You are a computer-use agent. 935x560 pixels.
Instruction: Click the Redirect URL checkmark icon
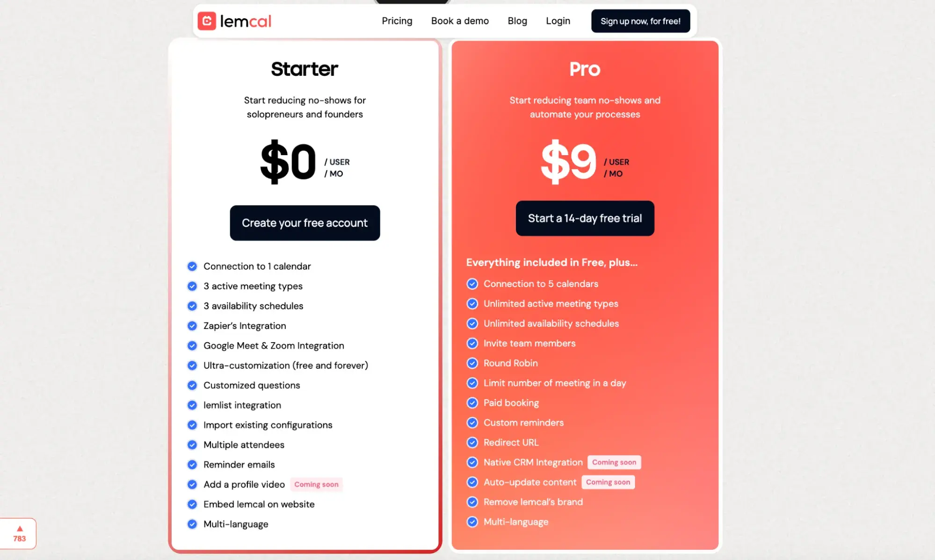coord(471,442)
